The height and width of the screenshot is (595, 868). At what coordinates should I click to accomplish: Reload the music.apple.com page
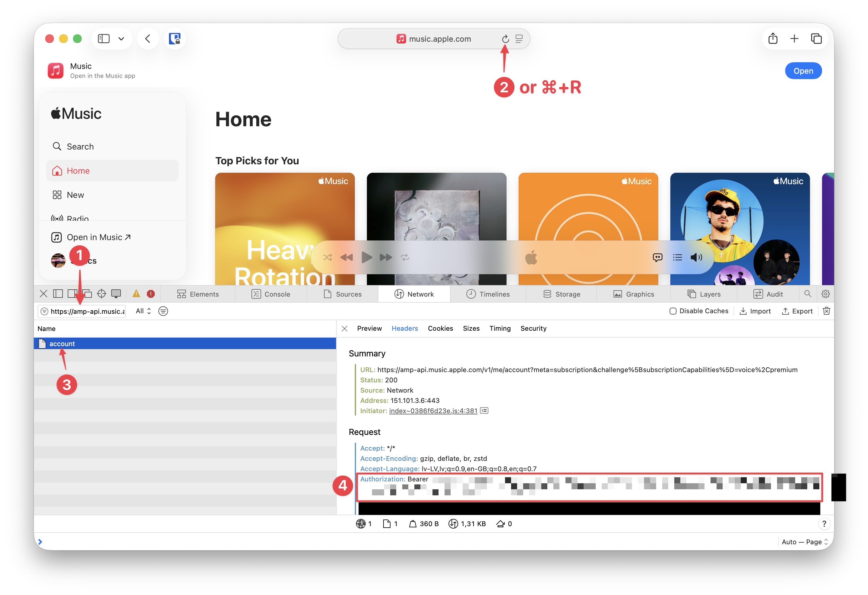[x=505, y=38]
